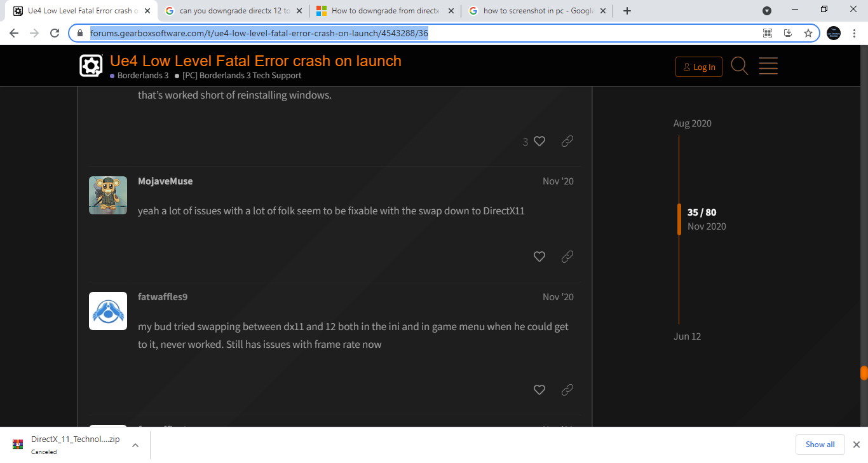
Task: Open the Chrome profile avatar
Action: tap(833, 33)
